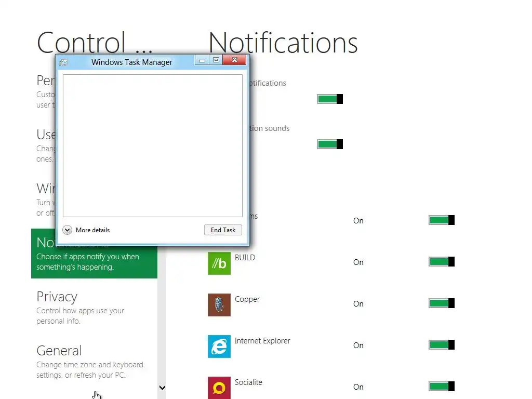Click the Task Manager title bar icon
This screenshot has width=532, height=399.
pyautogui.click(x=63, y=62)
